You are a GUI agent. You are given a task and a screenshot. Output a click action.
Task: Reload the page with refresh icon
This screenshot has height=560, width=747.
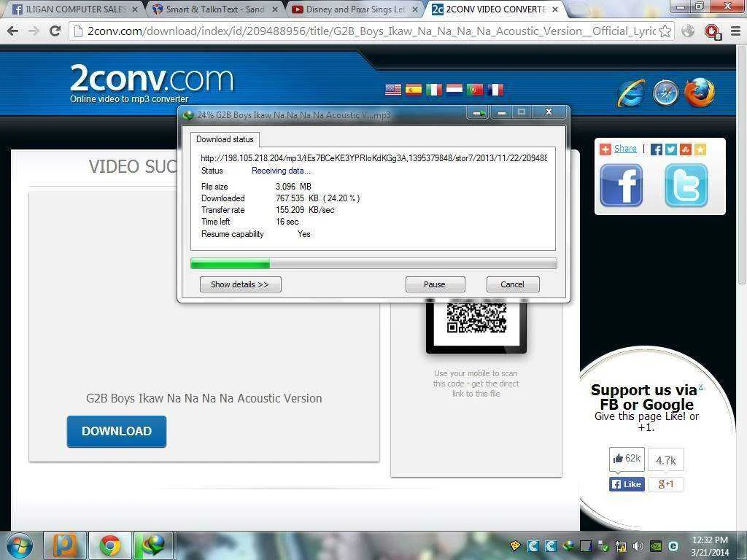(55, 31)
